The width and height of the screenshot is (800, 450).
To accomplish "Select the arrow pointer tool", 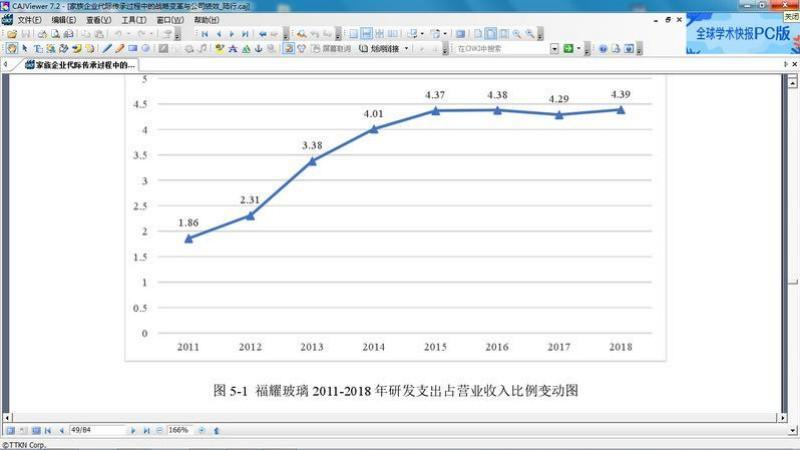I will (x=25, y=48).
